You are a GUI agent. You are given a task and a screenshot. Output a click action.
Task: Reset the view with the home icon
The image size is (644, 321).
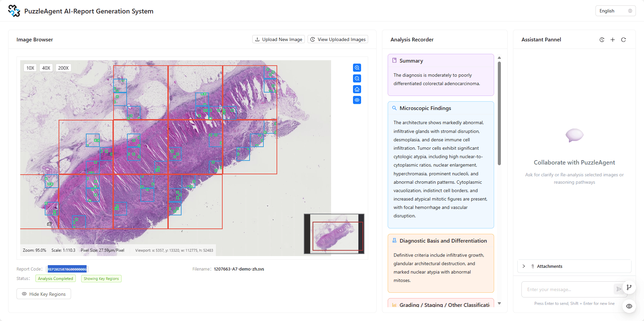tap(357, 89)
